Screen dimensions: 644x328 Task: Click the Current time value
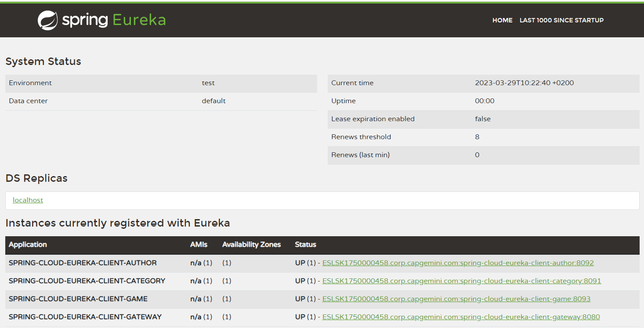point(524,83)
